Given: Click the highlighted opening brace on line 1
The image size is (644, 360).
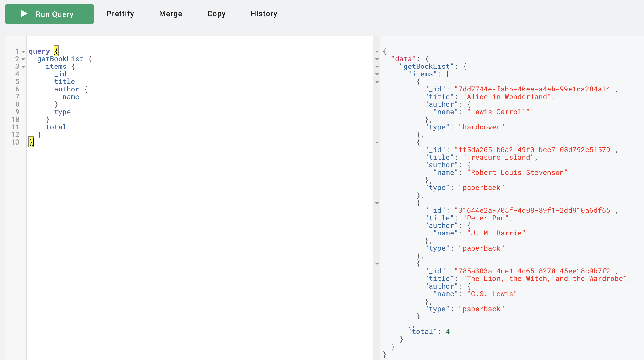Looking at the screenshot, I should (56, 51).
